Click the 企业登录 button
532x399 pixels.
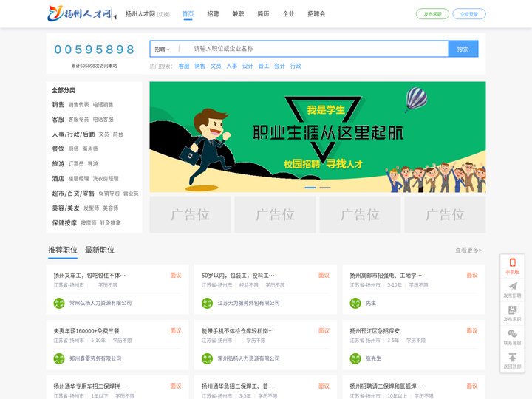click(469, 14)
